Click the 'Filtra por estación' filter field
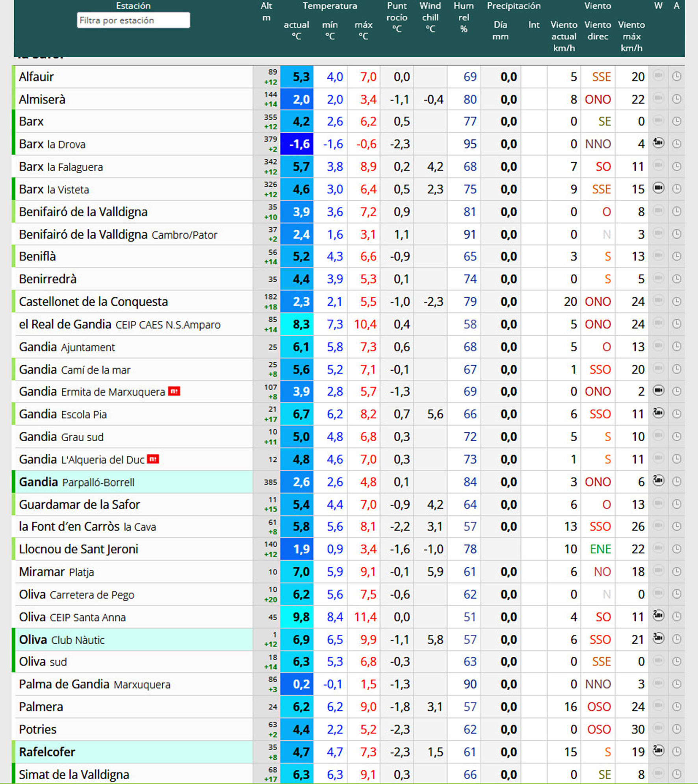 133,20
